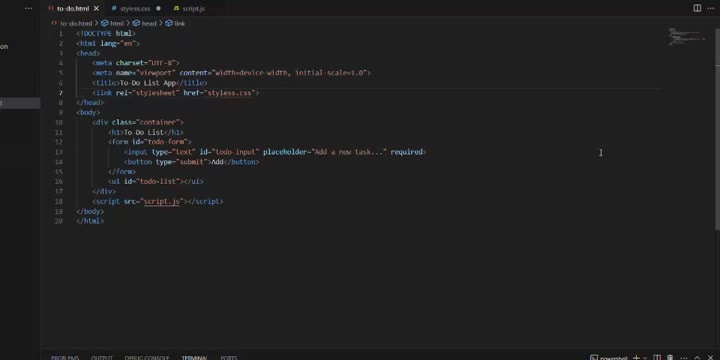Click the opening head tag on line 3
Image resolution: width=720 pixels, height=360 pixels.
point(88,53)
